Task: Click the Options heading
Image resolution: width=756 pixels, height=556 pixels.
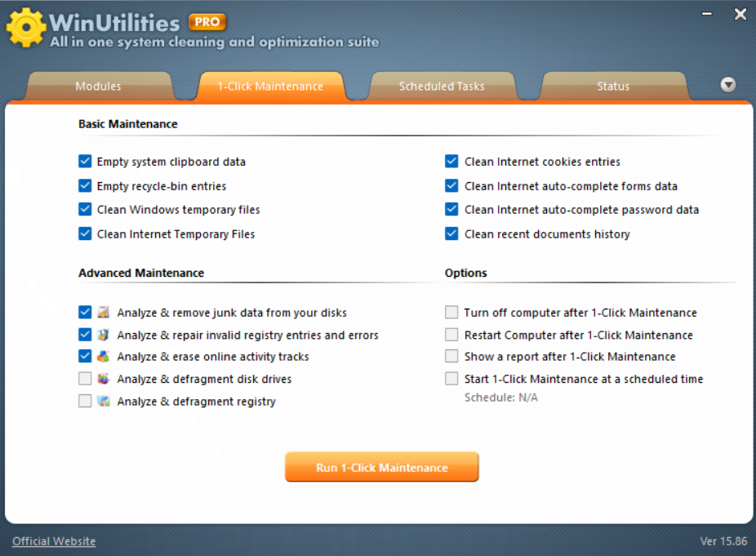Action: coord(465,273)
